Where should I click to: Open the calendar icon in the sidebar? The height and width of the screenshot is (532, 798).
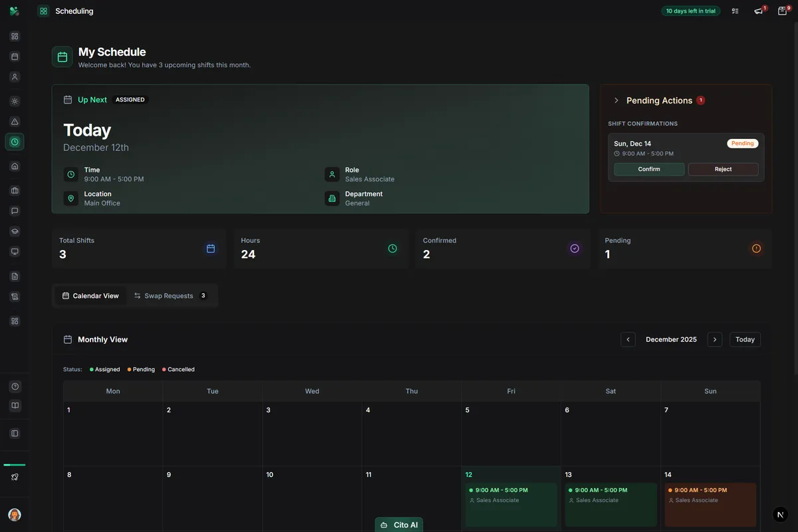[15, 57]
